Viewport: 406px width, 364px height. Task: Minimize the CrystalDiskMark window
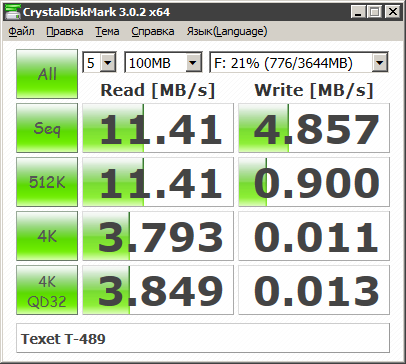(358, 12)
